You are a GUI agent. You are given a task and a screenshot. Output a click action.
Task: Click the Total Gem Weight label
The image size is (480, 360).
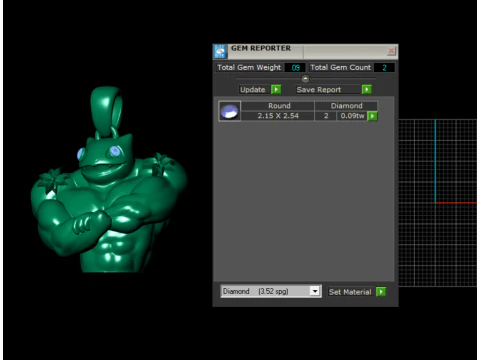coord(249,67)
